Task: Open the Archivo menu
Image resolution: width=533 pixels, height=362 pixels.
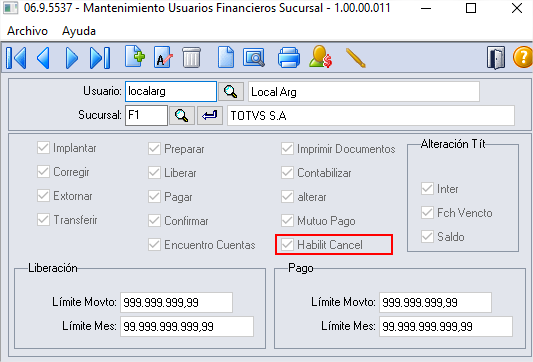Action: tap(28, 31)
